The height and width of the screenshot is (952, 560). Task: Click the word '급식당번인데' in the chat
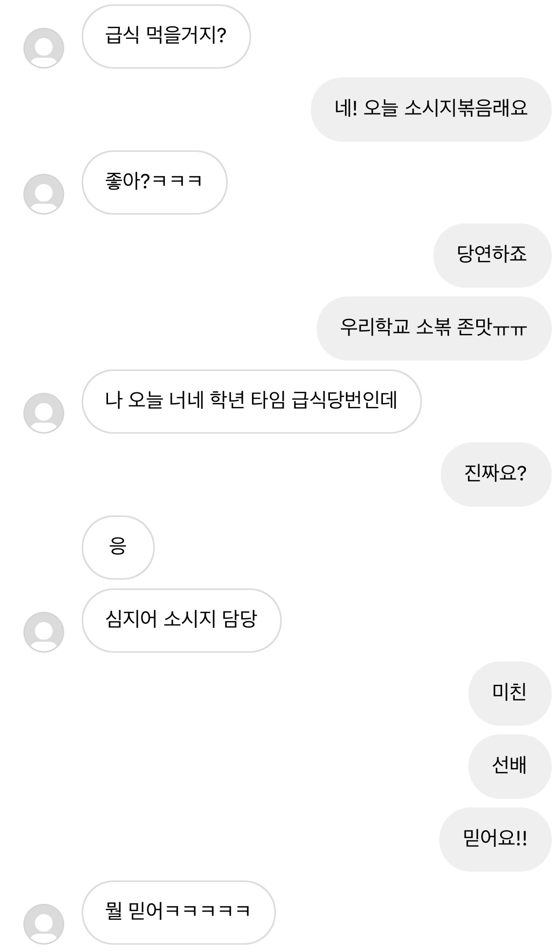(344, 402)
